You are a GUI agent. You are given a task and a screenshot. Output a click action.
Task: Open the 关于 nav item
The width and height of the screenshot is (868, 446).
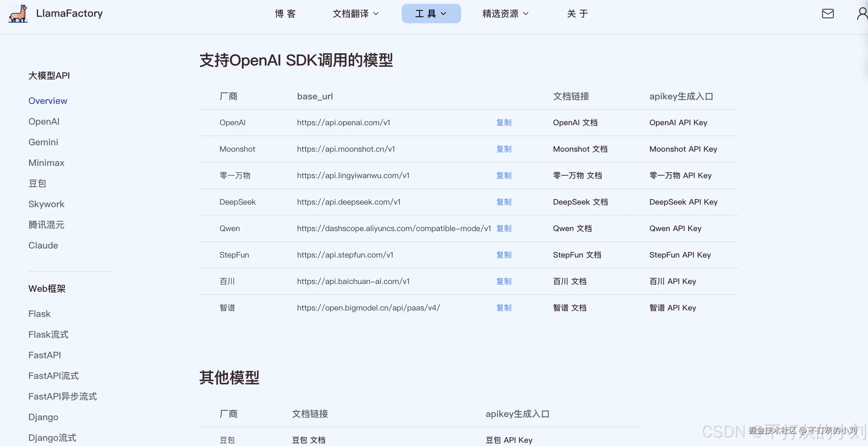(578, 14)
